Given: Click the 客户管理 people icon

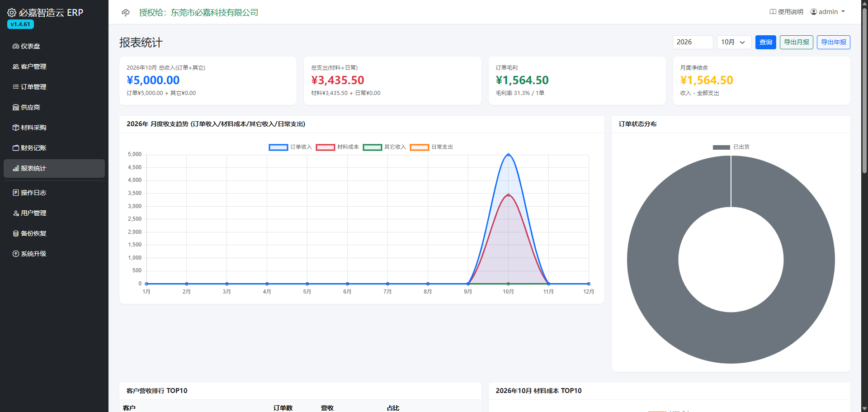Looking at the screenshot, I should tap(16, 66).
